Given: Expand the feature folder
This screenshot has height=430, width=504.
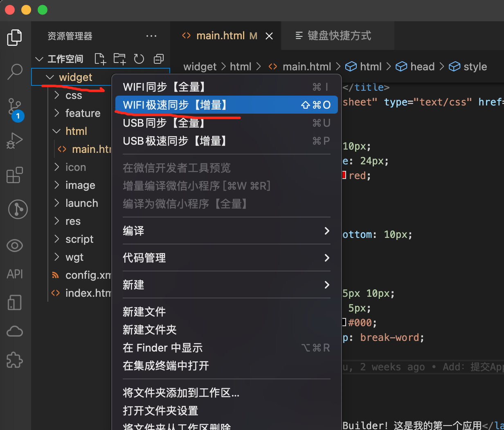Looking at the screenshot, I should point(83,113).
